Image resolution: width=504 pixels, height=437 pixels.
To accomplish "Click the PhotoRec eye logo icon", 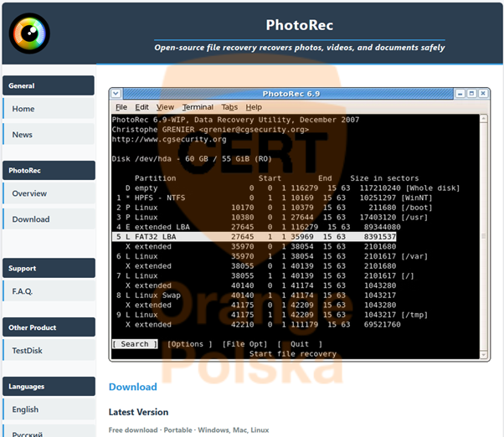I will [29, 32].
